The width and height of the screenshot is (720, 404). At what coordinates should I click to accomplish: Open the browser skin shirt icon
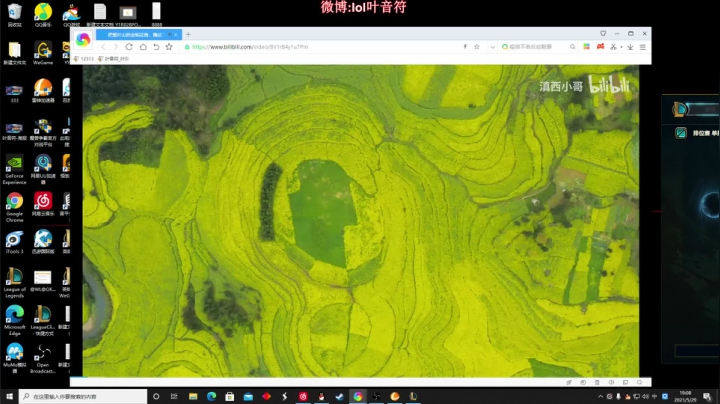(x=603, y=34)
